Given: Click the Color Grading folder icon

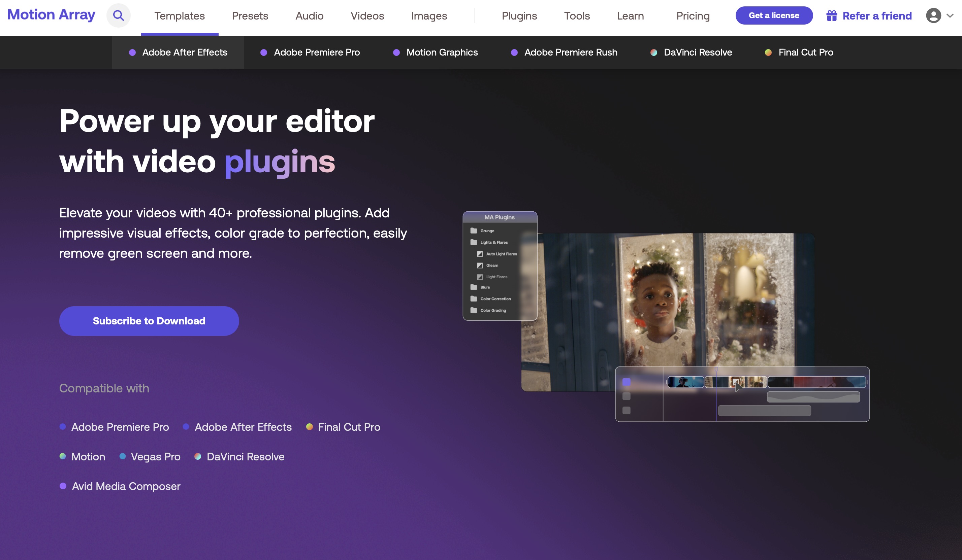Looking at the screenshot, I should point(474,310).
